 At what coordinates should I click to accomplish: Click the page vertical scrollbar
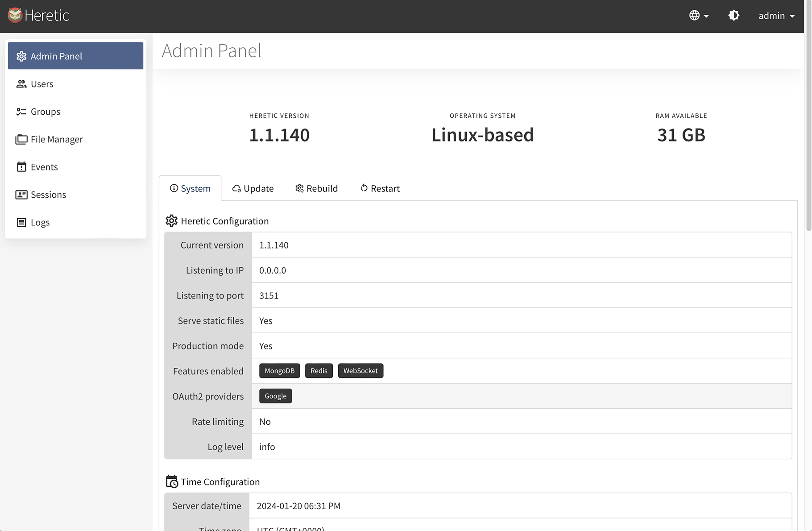coord(808,116)
